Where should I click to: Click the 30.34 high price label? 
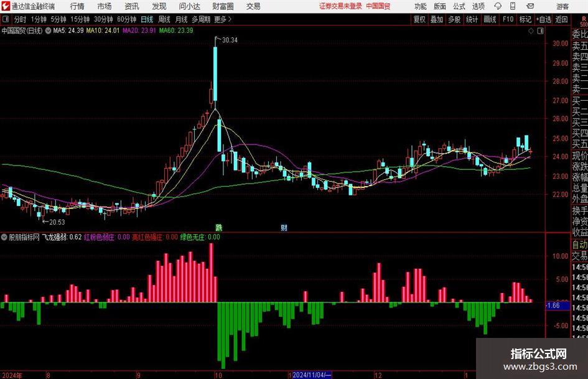point(230,40)
